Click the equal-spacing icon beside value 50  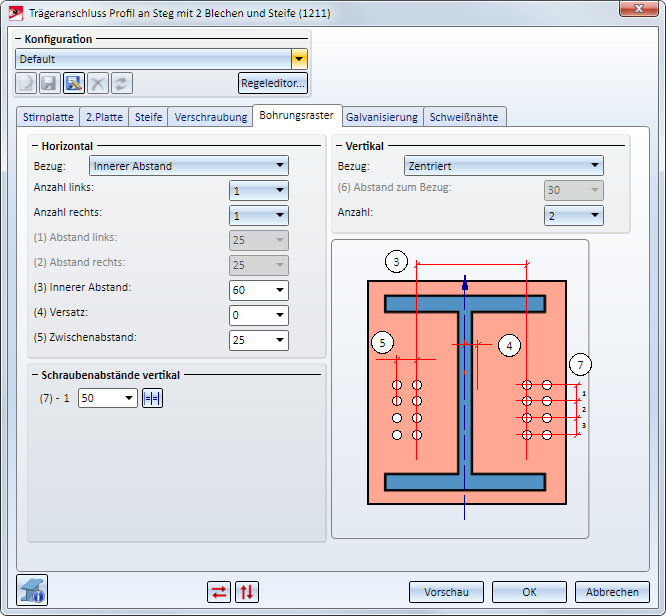[x=152, y=398]
